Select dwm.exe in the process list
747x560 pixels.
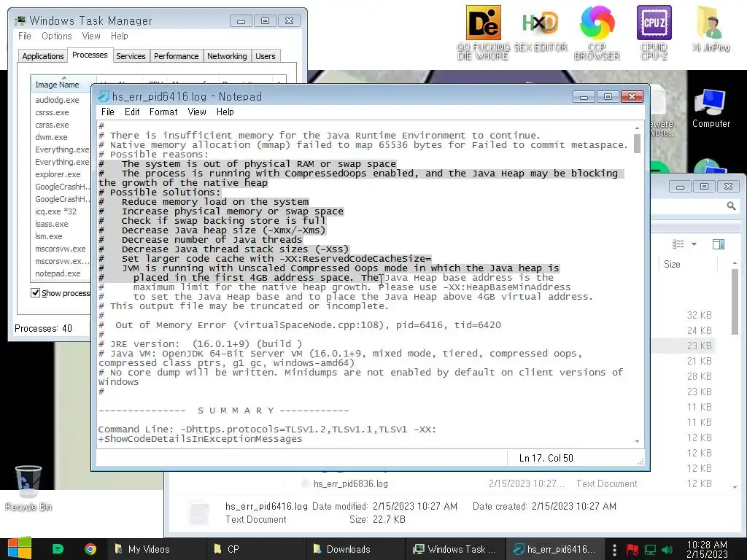click(52, 137)
